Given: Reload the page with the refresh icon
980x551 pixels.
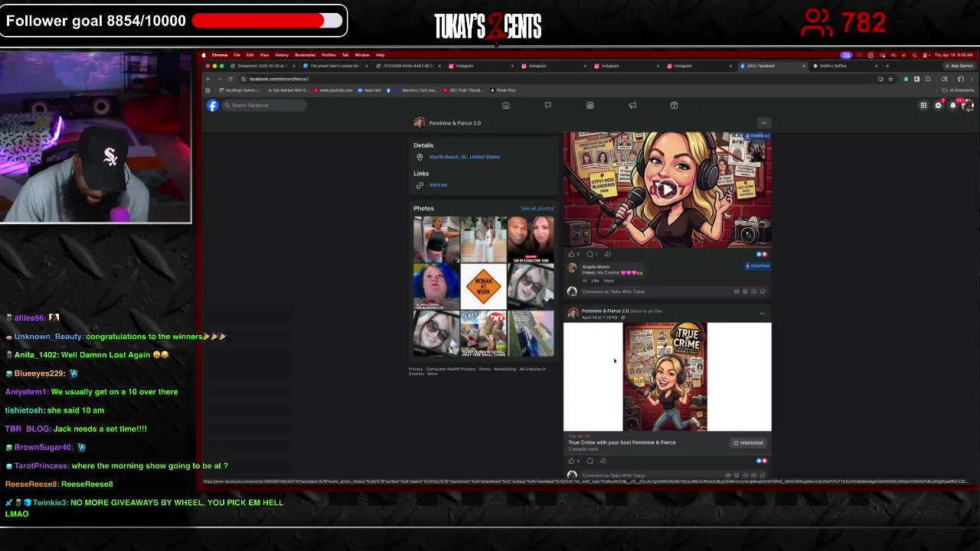Looking at the screenshot, I should tap(230, 79).
